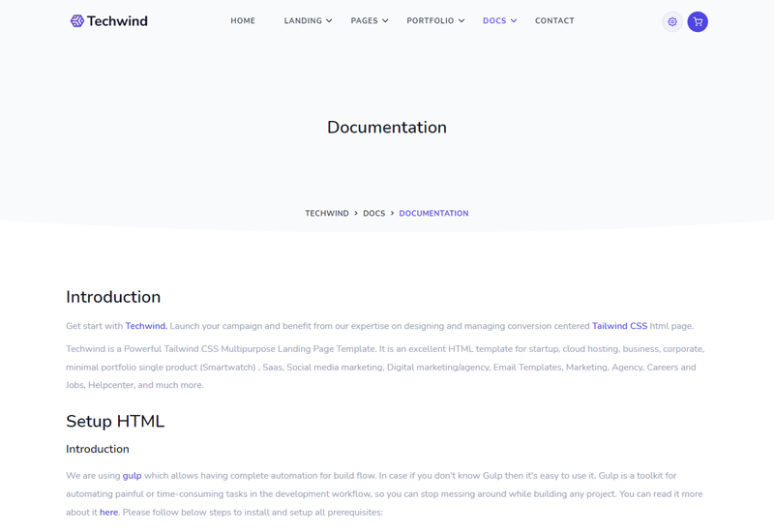Screen dimensions: 774x532
Task: Click the Documentation page title
Action: point(387,128)
